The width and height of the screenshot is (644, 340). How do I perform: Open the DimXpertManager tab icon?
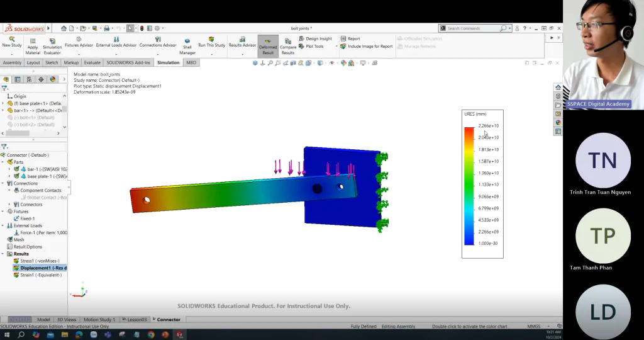click(x=41, y=79)
